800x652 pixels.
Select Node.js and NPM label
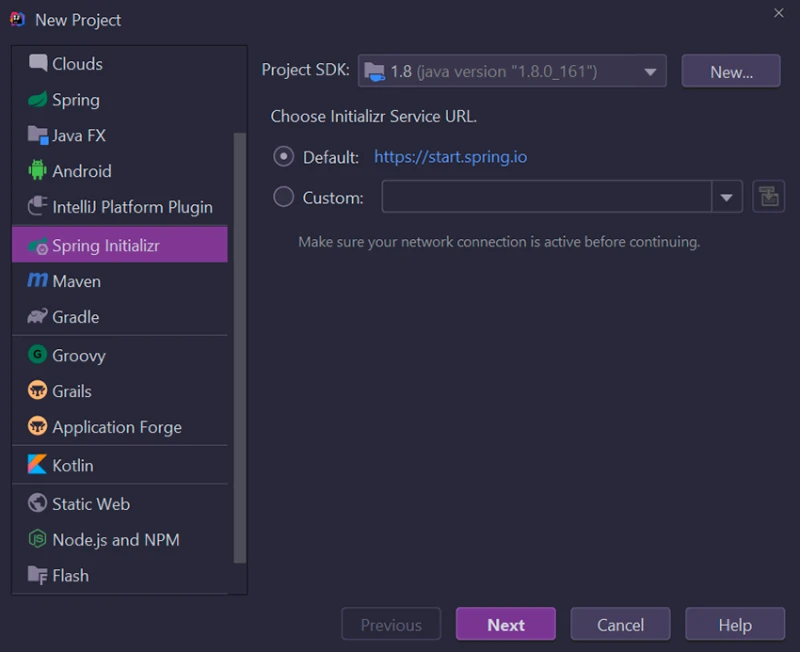[116, 540]
